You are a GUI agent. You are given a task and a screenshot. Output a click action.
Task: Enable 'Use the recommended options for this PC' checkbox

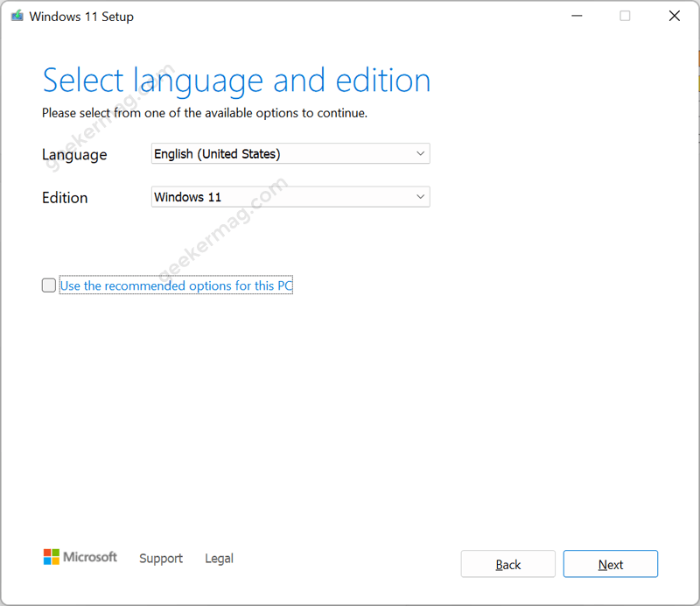(x=49, y=285)
